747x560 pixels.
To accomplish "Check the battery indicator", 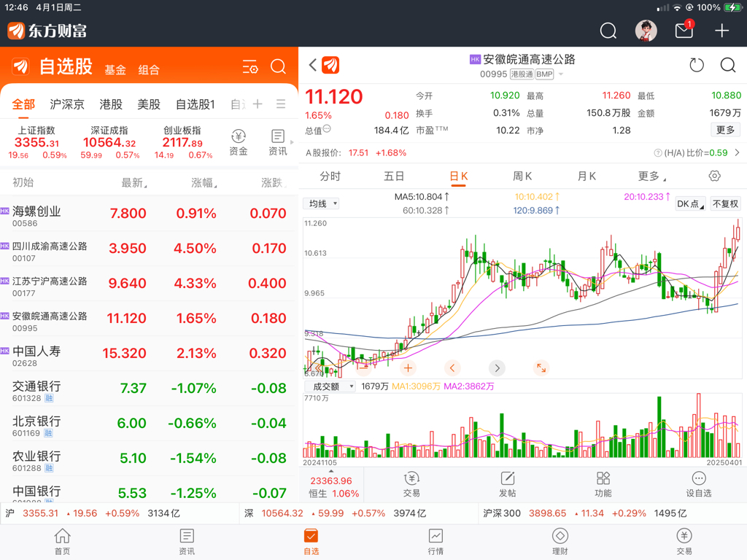I will pos(732,7).
